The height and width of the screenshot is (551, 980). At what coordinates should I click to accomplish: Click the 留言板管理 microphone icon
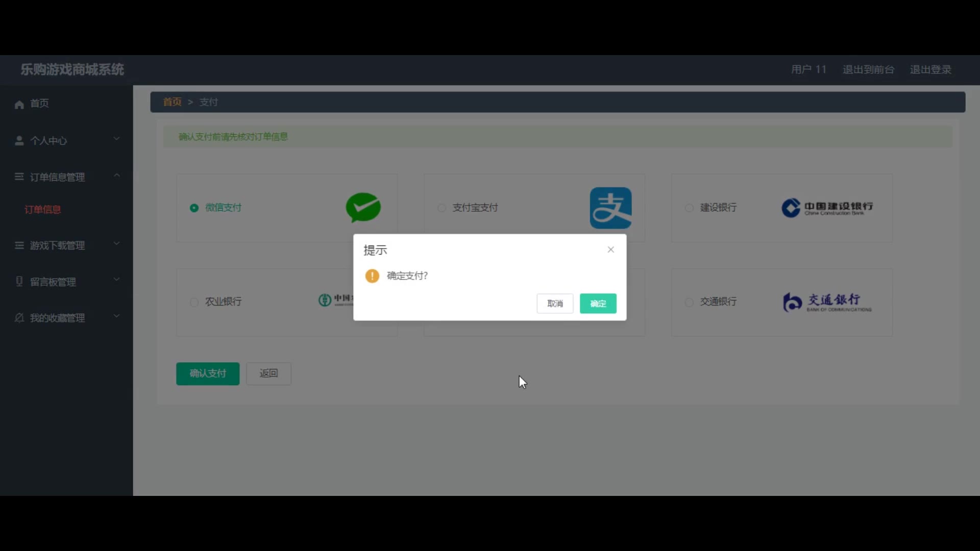[x=19, y=281]
